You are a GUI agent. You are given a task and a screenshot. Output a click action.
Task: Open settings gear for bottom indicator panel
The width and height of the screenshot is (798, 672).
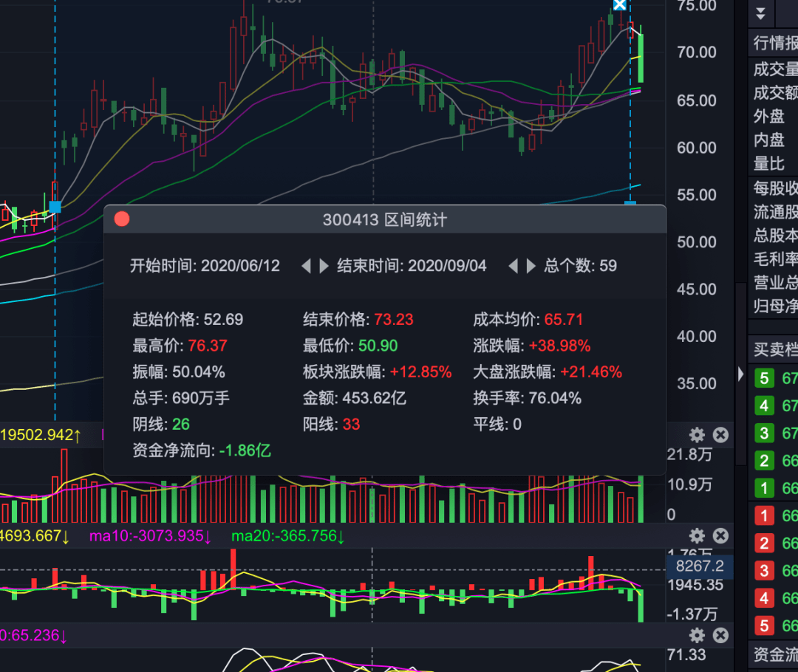pos(697,635)
